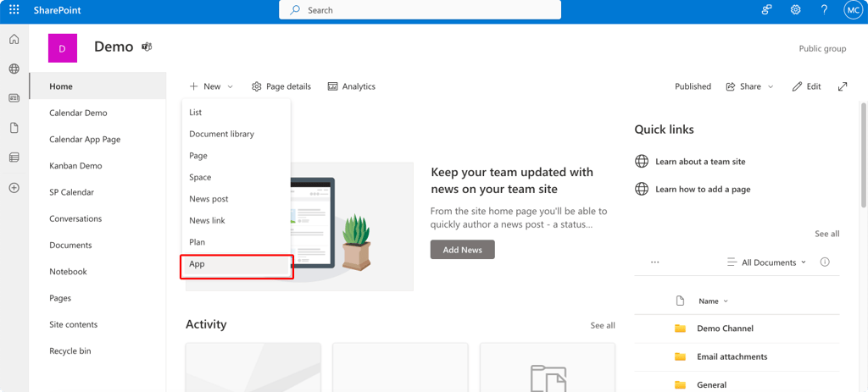Open the Share dropdown
The width and height of the screenshot is (868, 392).
tap(749, 86)
